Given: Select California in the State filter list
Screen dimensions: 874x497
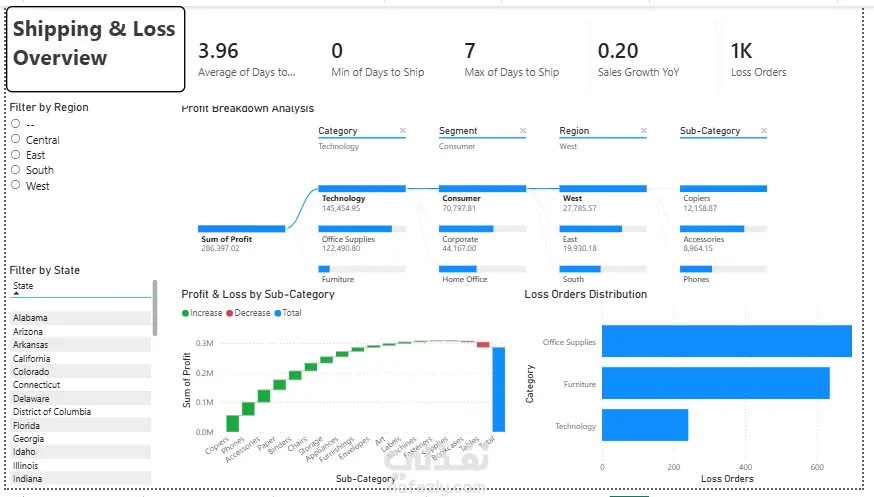Looking at the screenshot, I should click(81, 358).
